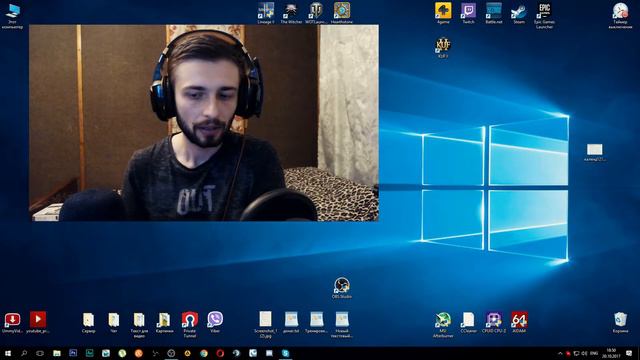Launch the Private Tunnel VPN shortcut
The height and width of the screenshot is (360, 640).
tap(190, 325)
